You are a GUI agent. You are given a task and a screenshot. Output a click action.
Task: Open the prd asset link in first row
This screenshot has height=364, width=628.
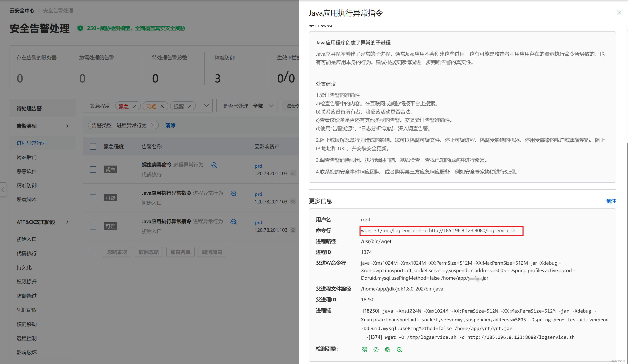coord(258,166)
